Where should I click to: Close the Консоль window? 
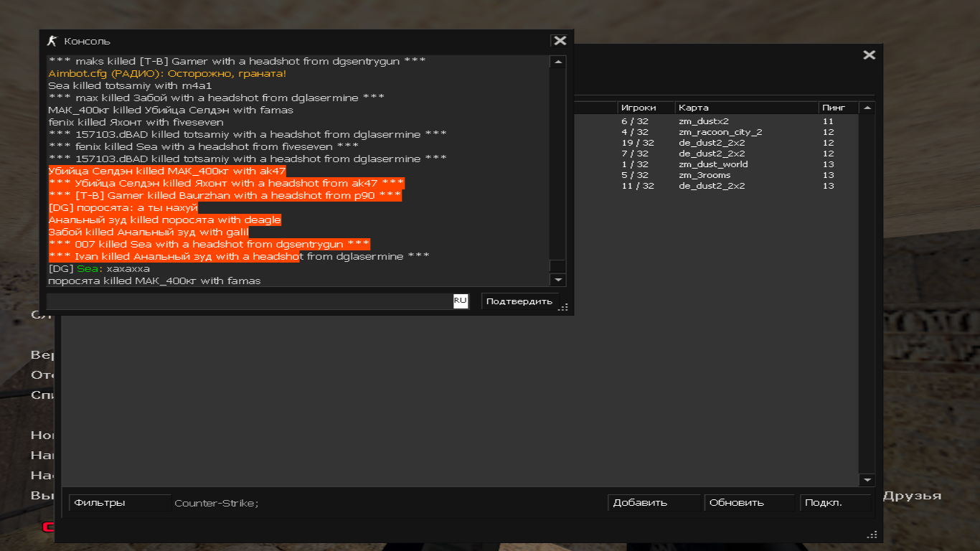tap(560, 41)
